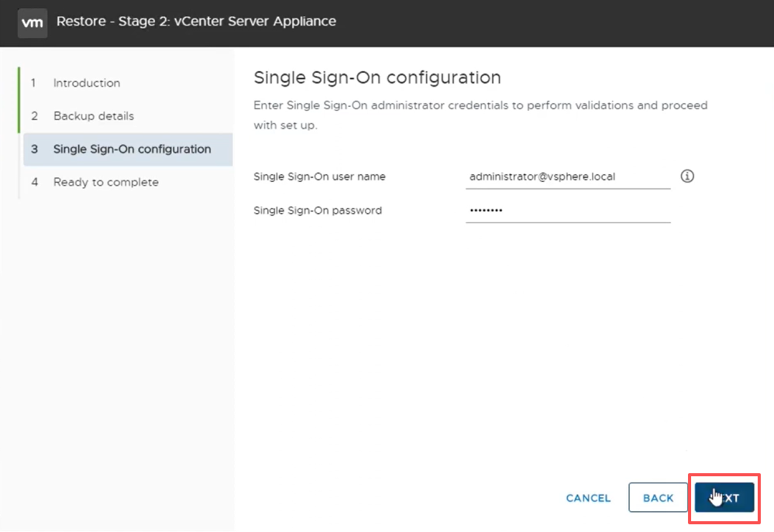This screenshot has height=532, width=774.
Task: Click step number 1 in the sidebar
Action: tap(33, 83)
